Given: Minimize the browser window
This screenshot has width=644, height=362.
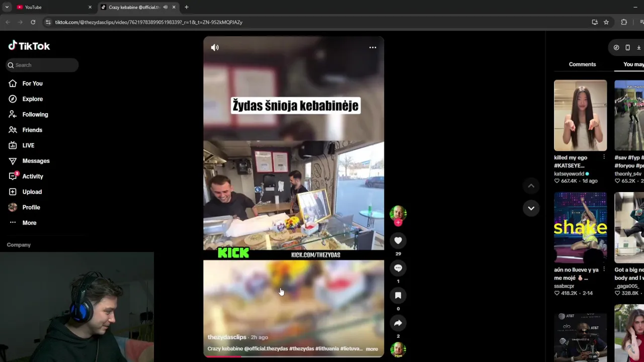Looking at the screenshot, I should 635,7.
